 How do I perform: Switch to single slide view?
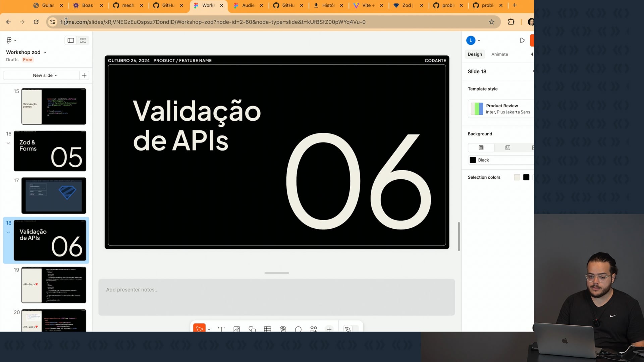(x=70, y=40)
